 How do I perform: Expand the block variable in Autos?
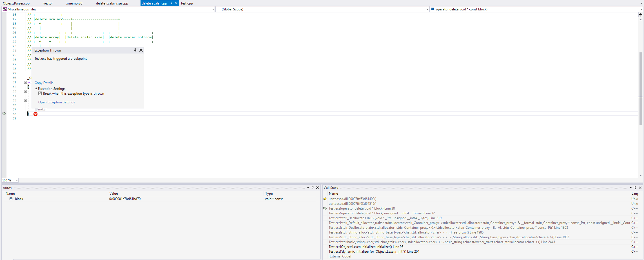11,199
